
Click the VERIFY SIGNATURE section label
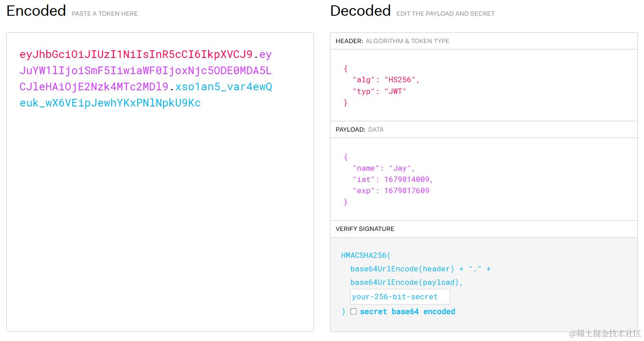click(365, 229)
